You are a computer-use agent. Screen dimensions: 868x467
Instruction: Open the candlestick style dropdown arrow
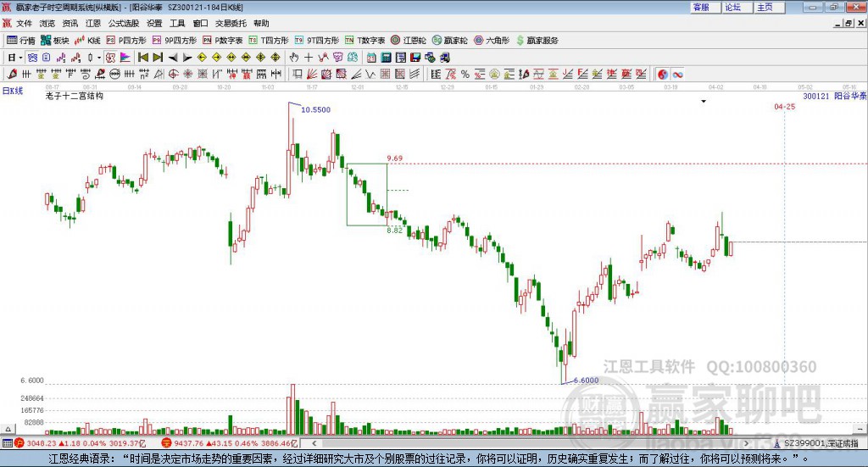pos(99,58)
